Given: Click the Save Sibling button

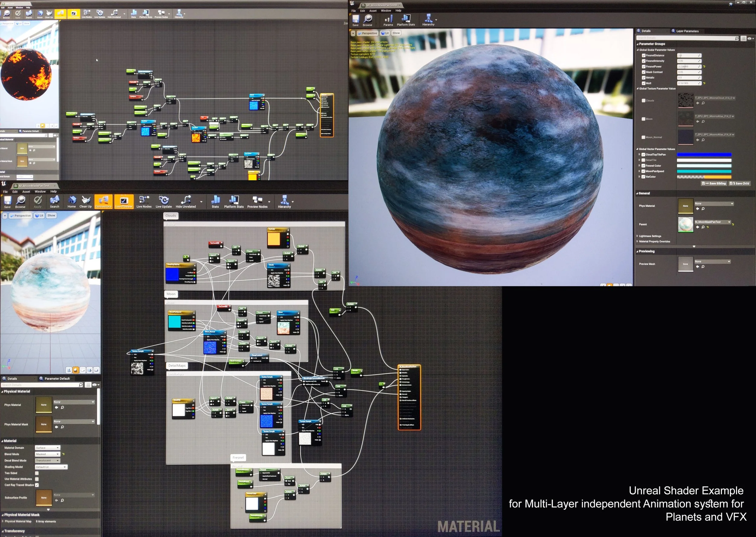Looking at the screenshot, I should tap(714, 184).
